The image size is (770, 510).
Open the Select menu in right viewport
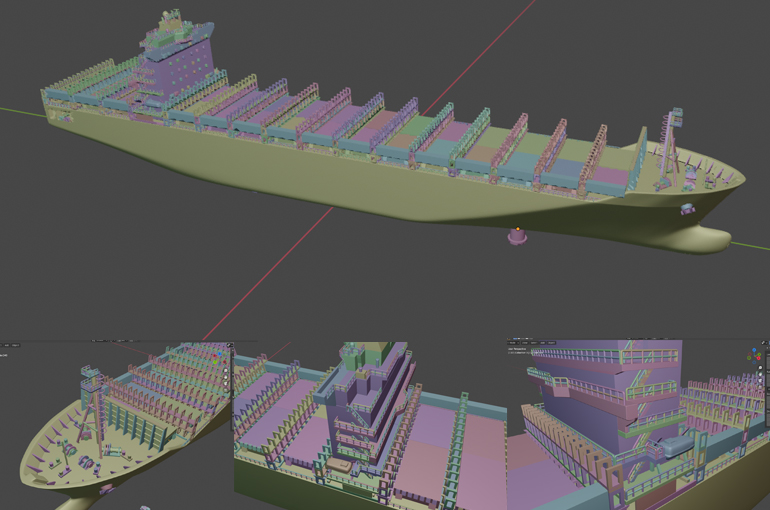click(534, 343)
